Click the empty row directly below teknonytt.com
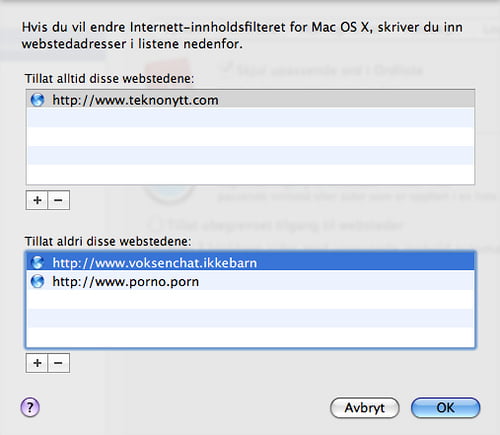Image resolution: width=500 pixels, height=435 pixels. pyautogui.click(x=250, y=118)
